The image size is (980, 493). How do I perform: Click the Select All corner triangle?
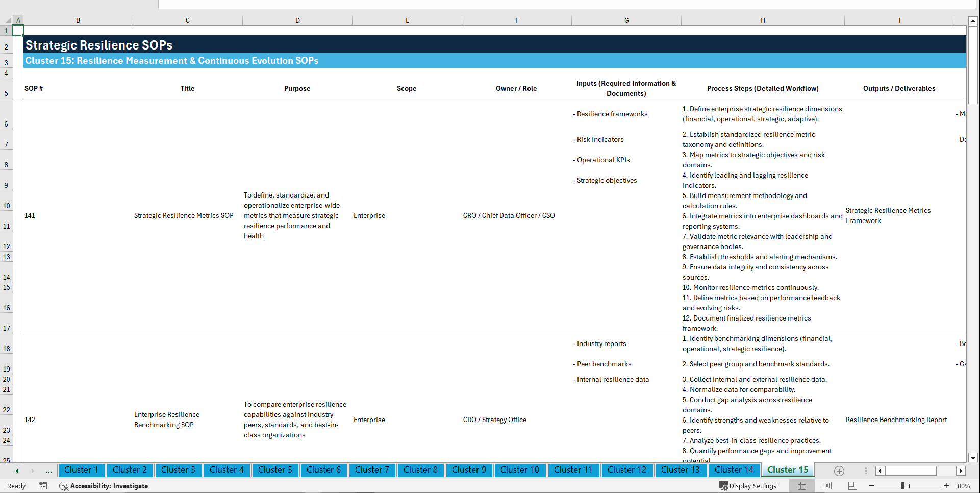pos(8,20)
